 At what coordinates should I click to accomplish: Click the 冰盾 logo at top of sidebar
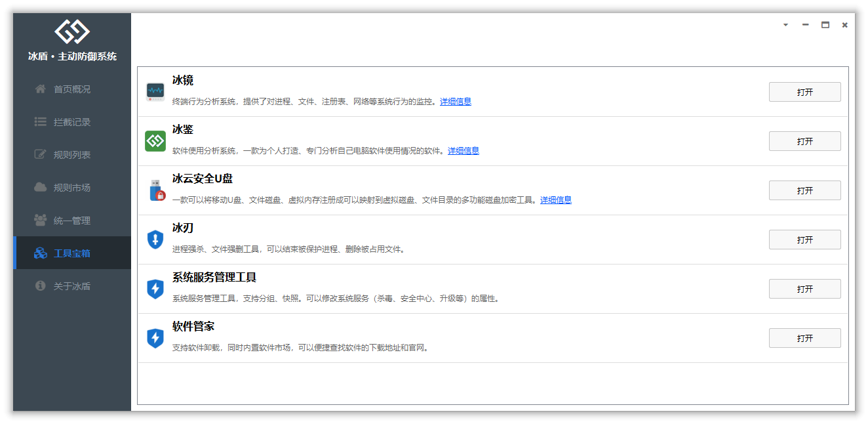click(x=72, y=31)
